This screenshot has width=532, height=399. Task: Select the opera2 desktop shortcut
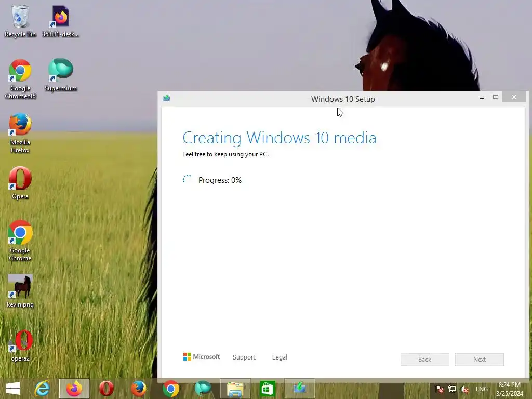[20, 345]
